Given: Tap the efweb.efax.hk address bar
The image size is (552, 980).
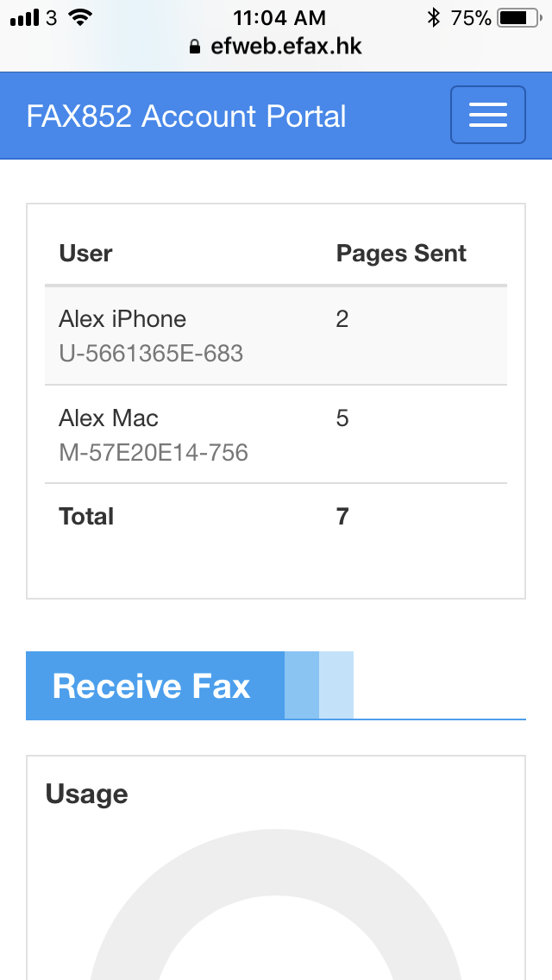Looking at the screenshot, I should coord(276,47).
